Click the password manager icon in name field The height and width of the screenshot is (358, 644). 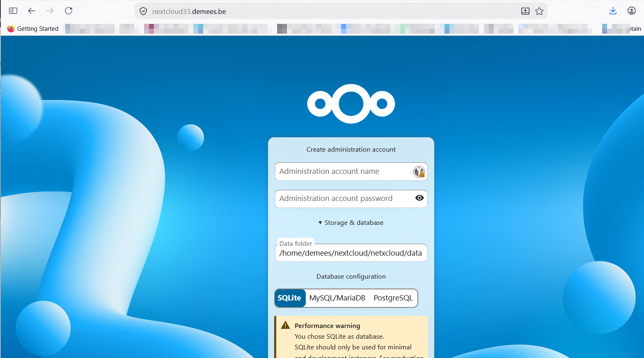[x=419, y=172]
